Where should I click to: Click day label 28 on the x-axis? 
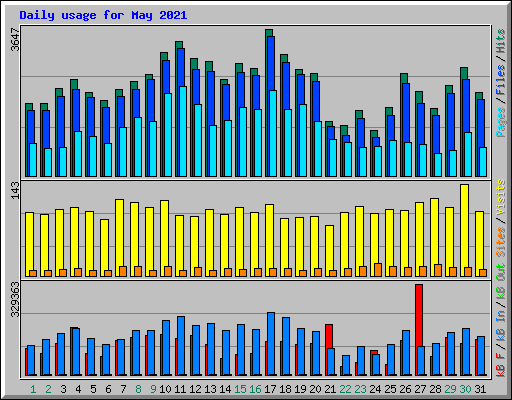coord(435,389)
